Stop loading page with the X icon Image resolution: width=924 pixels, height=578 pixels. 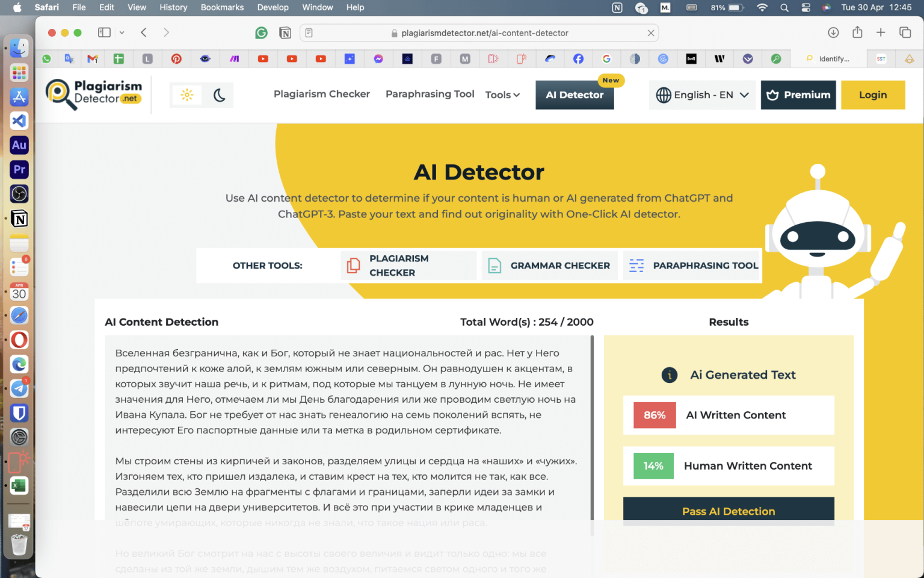point(651,33)
